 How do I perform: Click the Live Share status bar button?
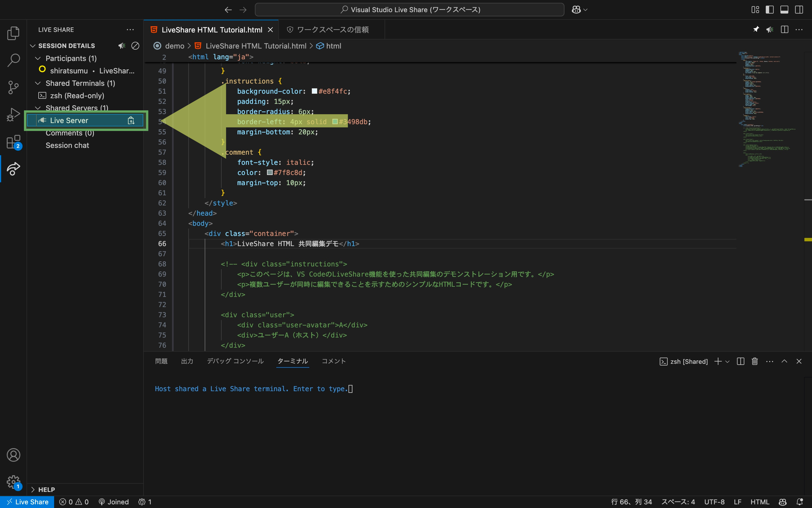[27, 502]
